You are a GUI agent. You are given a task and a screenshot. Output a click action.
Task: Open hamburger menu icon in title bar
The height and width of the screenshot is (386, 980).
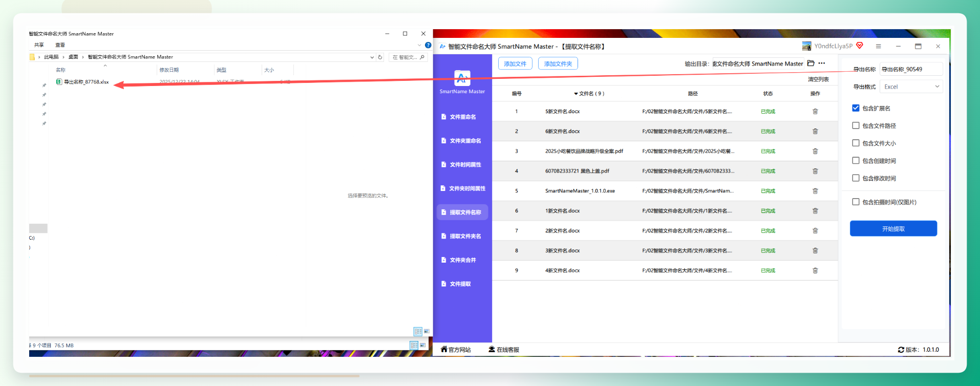tap(878, 46)
